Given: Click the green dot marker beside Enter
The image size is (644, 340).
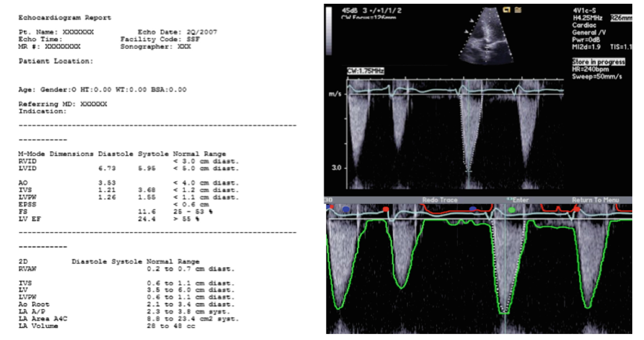Looking at the screenshot, I should tap(513, 210).
